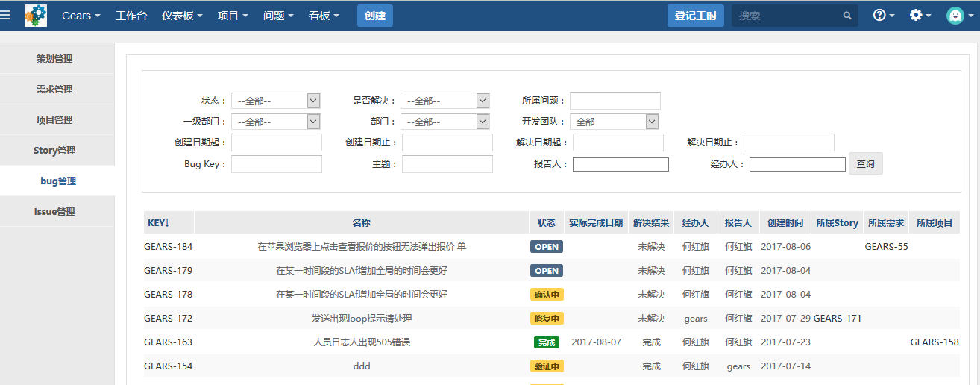Open the hamburger sidebar menu icon
Image resolution: width=980 pixels, height=385 pixels.
[6, 15]
